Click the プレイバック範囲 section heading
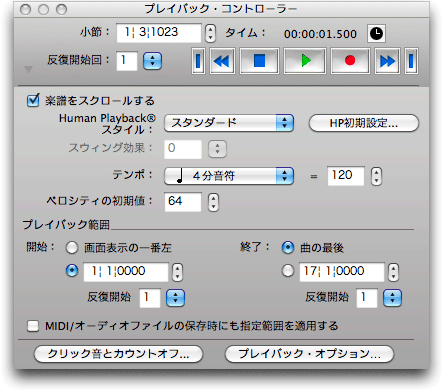Viewport: 443px width, 392px height. 66,225
